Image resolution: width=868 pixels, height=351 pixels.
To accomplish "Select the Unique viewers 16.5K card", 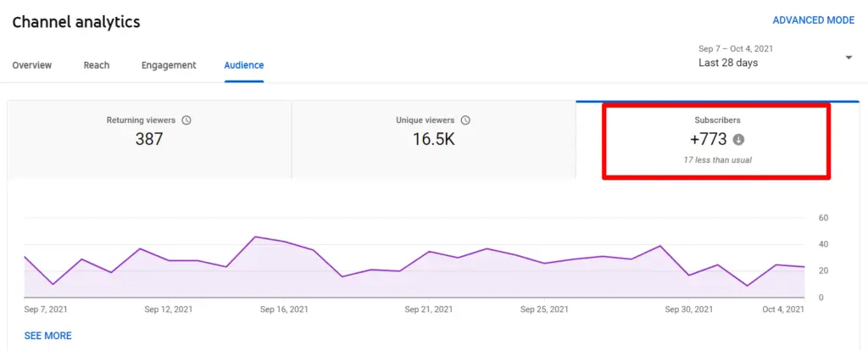I will [x=433, y=139].
